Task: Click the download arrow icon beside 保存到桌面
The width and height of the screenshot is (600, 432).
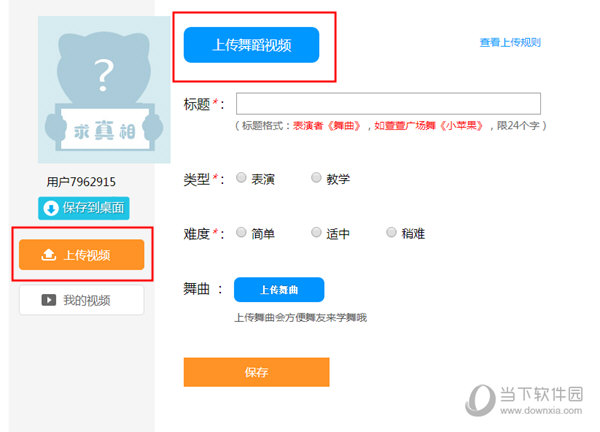Action: click(50, 208)
